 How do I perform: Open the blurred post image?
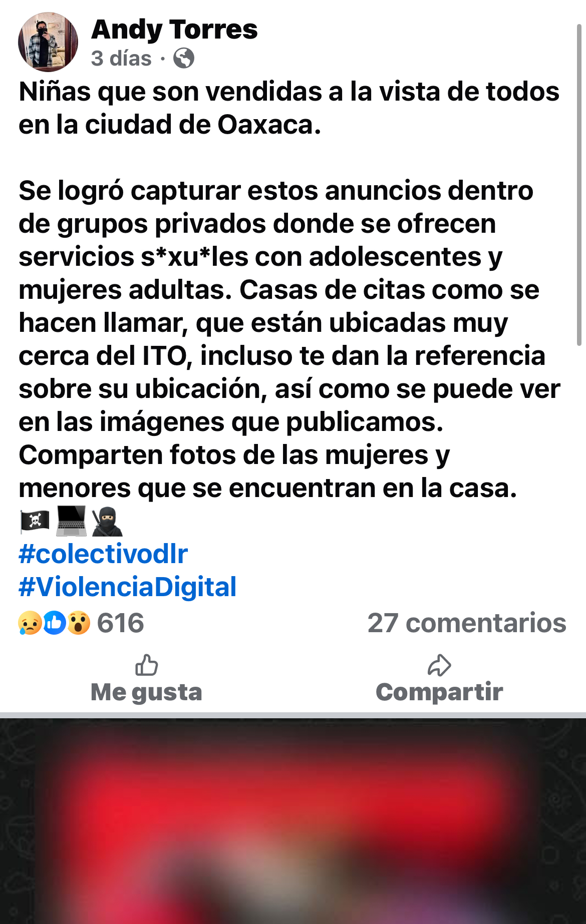[x=293, y=821]
